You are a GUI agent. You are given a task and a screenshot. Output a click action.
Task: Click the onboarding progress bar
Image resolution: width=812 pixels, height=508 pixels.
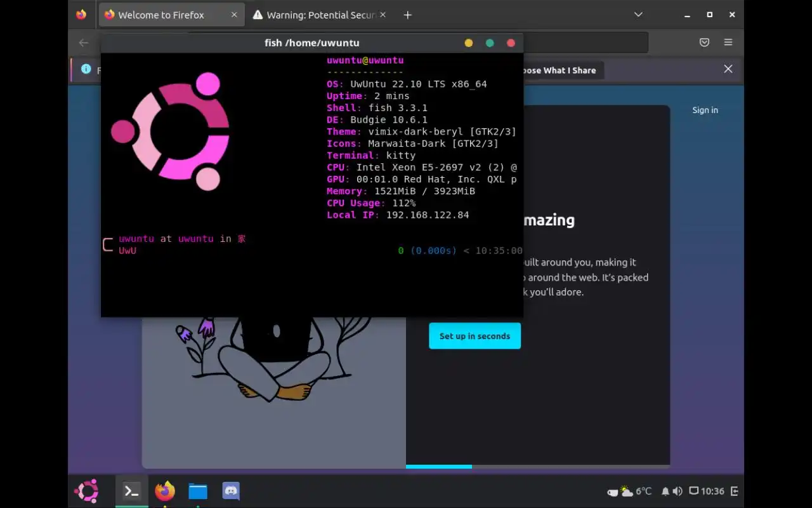(538, 467)
